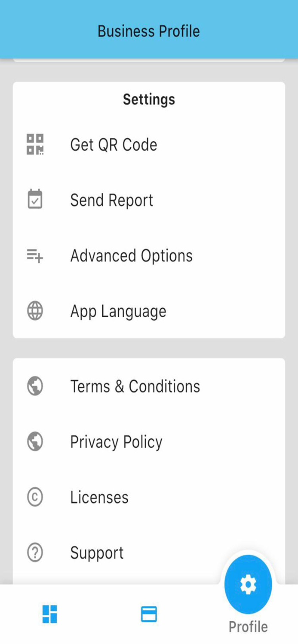Open the Terms & Conditions link

(135, 386)
